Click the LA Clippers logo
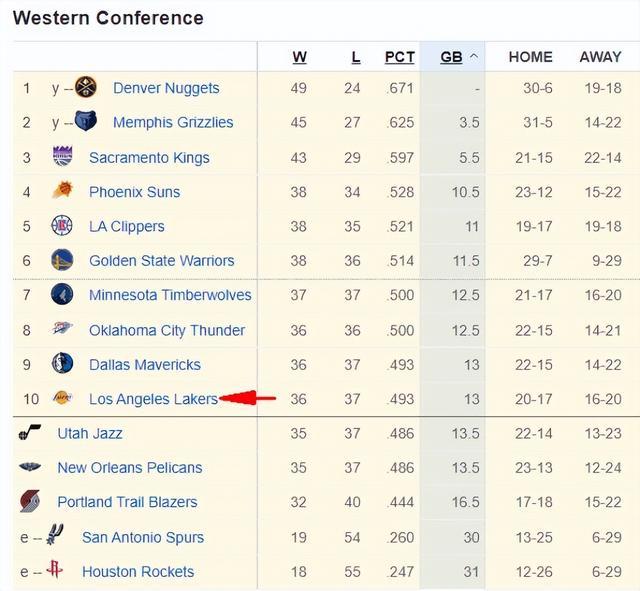The image size is (640, 591). [x=62, y=225]
